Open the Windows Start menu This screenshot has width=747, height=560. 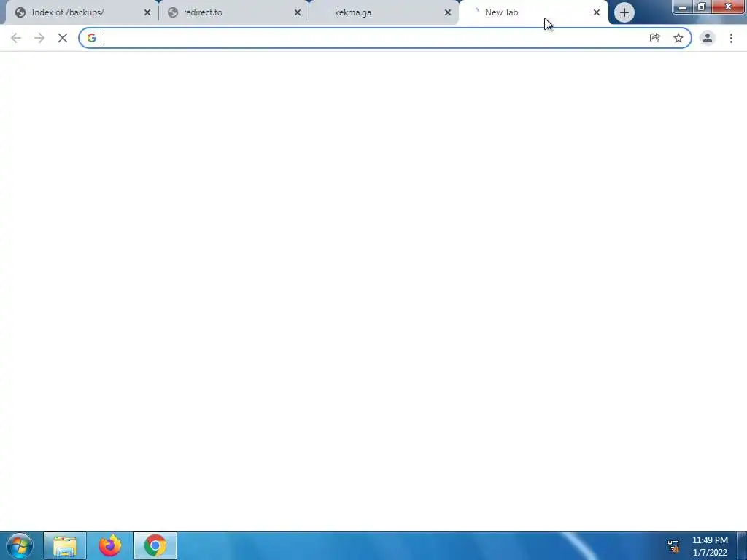[19, 545]
